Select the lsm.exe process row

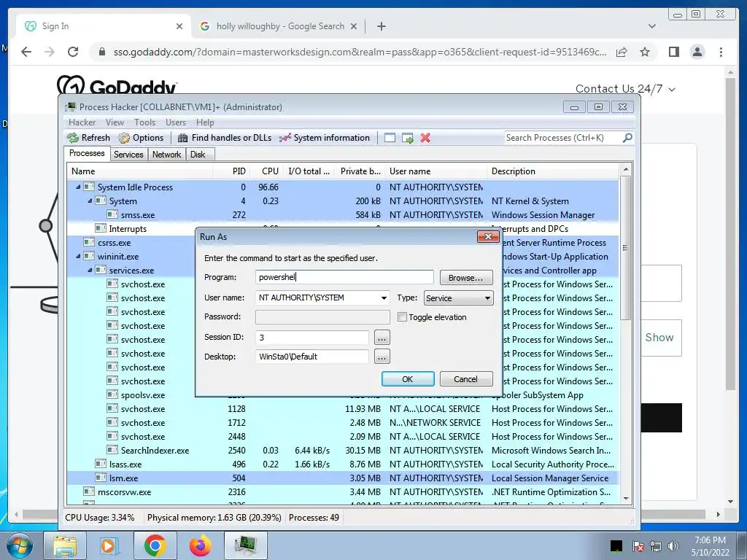[x=343, y=478]
